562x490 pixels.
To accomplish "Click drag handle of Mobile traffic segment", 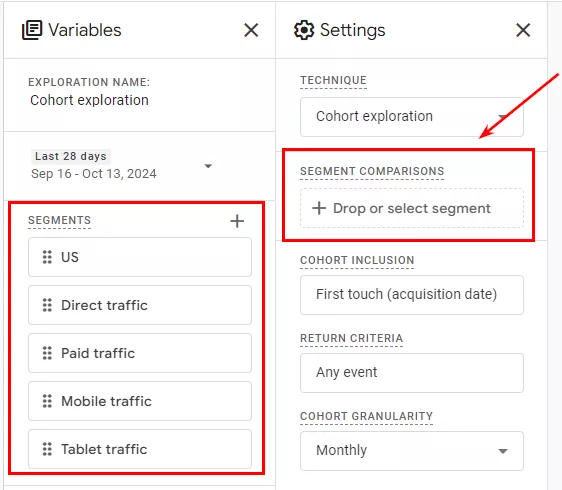I will (x=47, y=401).
